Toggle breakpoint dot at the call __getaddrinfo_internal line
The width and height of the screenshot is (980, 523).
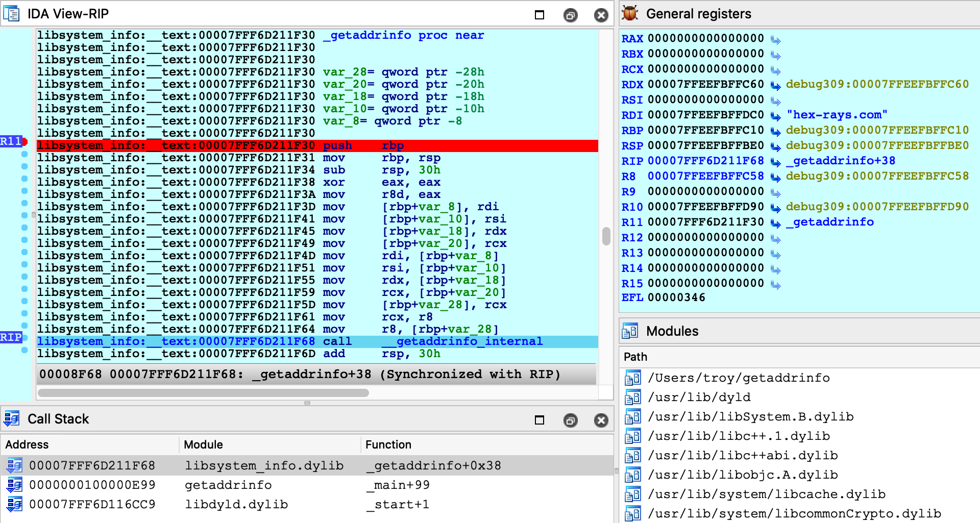click(x=24, y=338)
